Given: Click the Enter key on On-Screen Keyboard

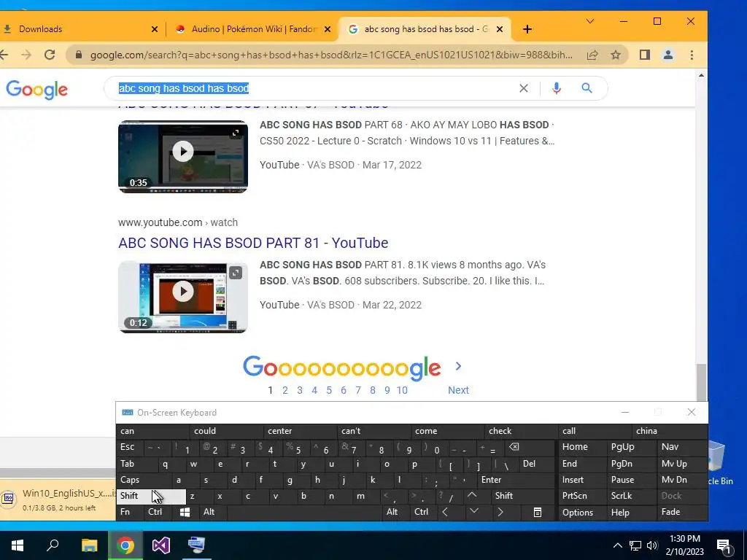Looking at the screenshot, I should 517,480.
